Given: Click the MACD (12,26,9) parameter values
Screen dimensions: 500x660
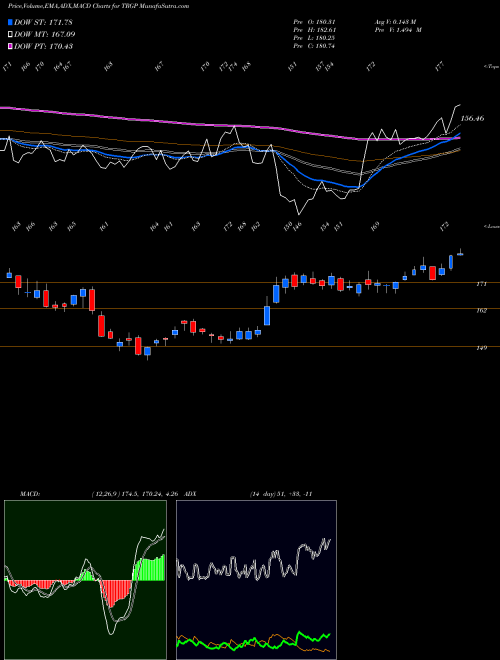Looking at the screenshot, I should (136, 494).
